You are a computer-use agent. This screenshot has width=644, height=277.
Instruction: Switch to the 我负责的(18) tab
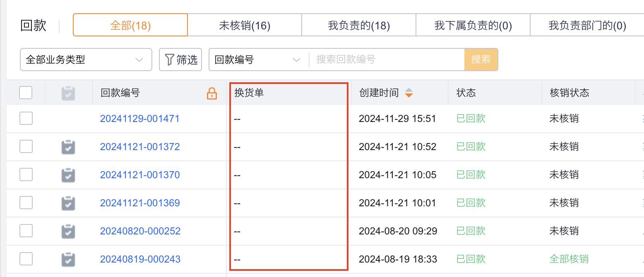(359, 25)
